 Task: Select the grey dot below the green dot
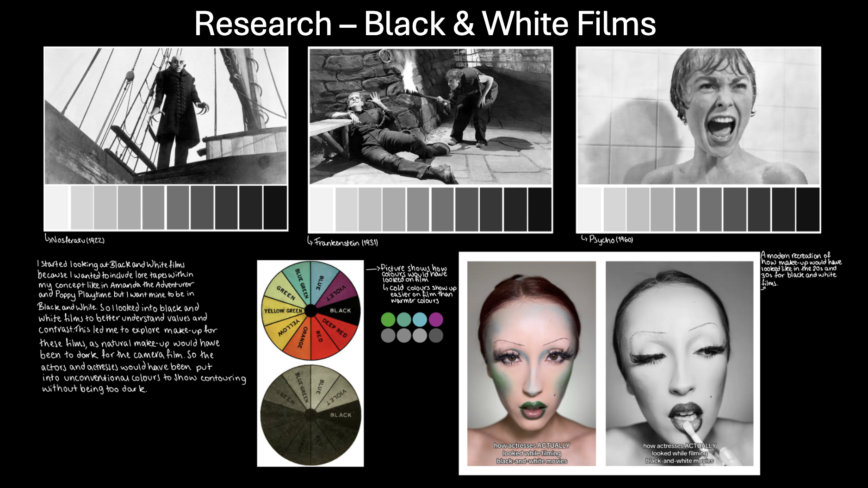388,335
